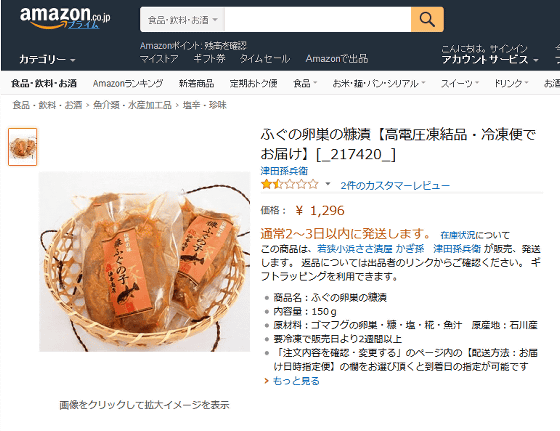Image resolution: width=560 pixels, height=431 pixels.
Task: Click the star rating icons
Action: click(290, 185)
